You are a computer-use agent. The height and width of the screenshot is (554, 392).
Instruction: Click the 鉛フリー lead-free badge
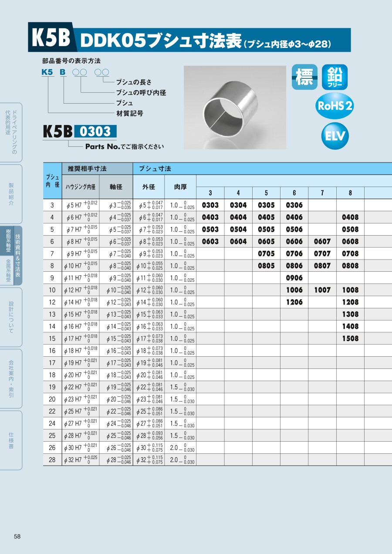click(x=335, y=77)
